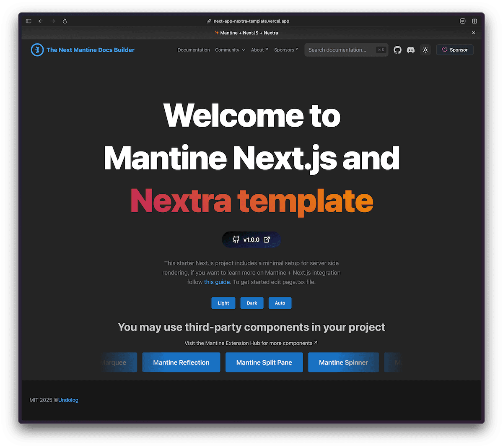503x448 pixels.
Task: Click the sidebar toggle icon in browser toolbar
Action: [29, 21]
